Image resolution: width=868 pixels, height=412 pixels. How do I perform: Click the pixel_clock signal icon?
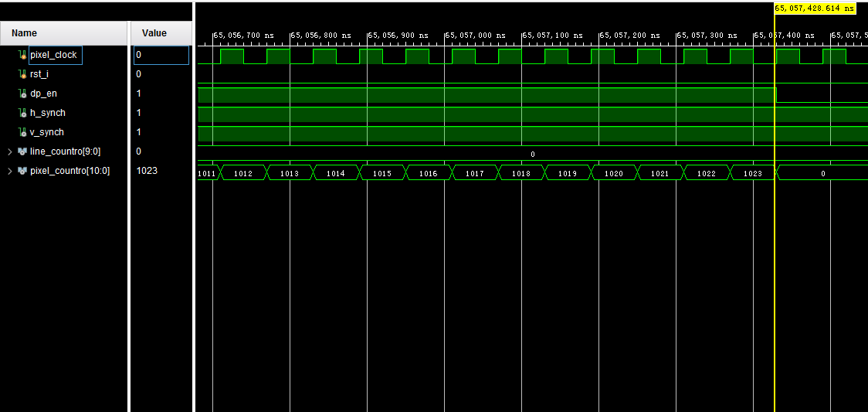(x=22, y=55)
